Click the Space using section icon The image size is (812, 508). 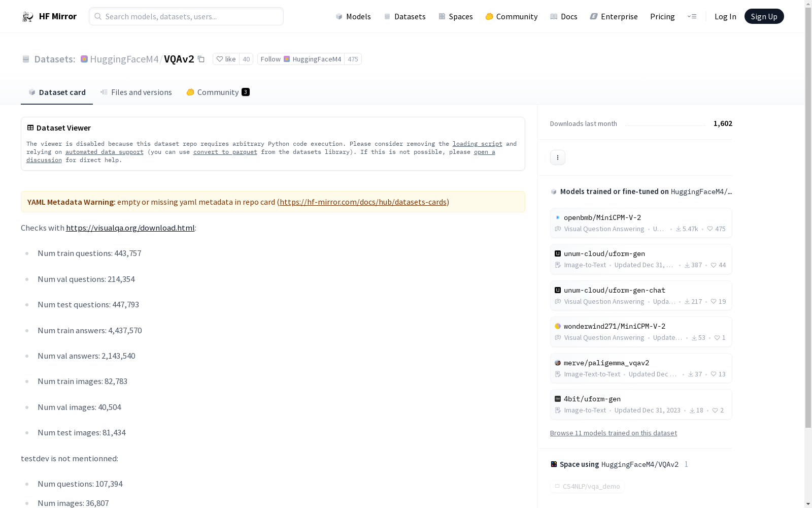pos(554,464)
